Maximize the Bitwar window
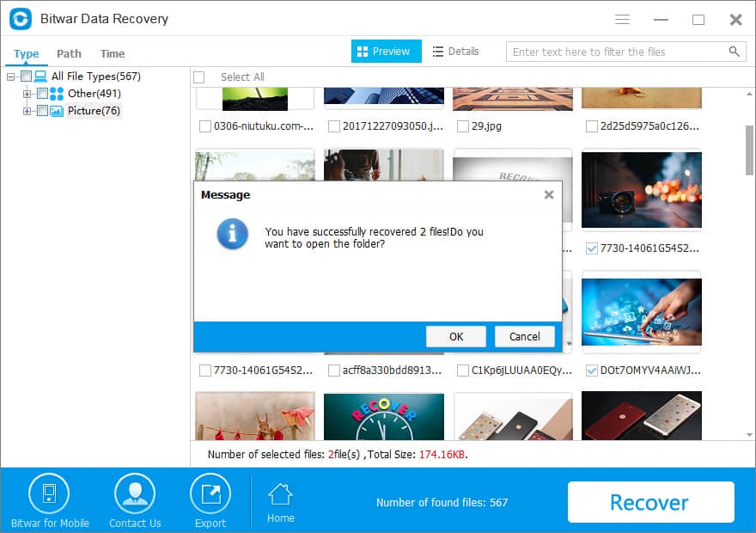756x533 pixels. (x=698, y=19)
